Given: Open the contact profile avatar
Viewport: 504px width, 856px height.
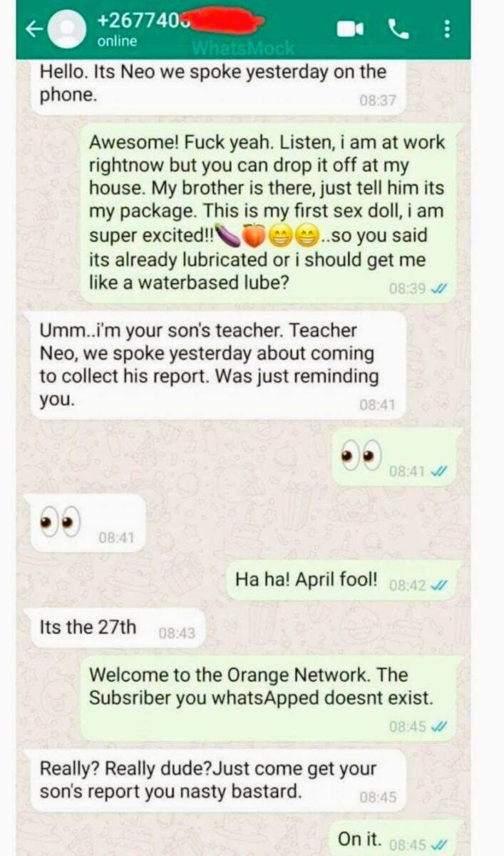Looking at the screenshot, I should tap(67, 29).
